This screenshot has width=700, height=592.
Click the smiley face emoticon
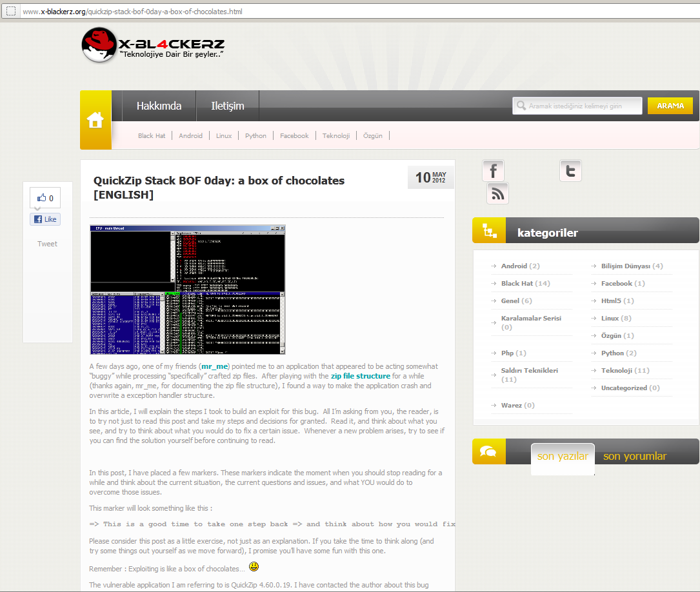point(254,567)
